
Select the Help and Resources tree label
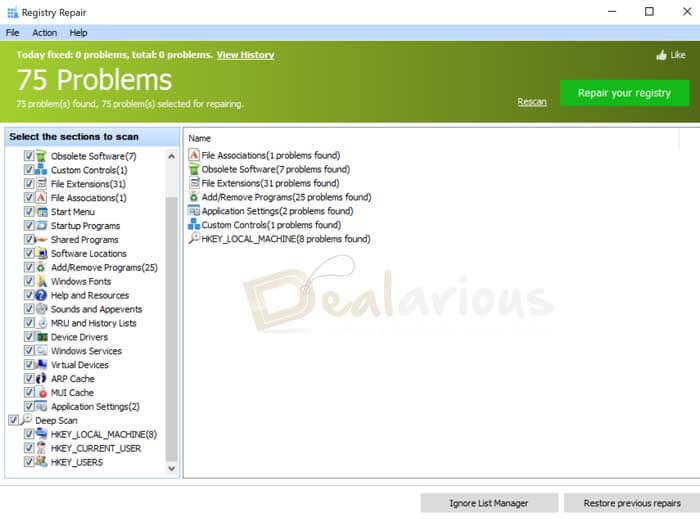pos(90,295)
